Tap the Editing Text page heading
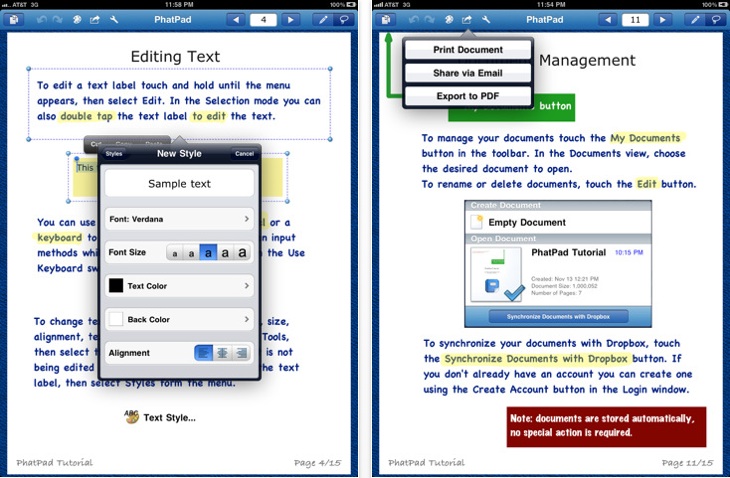Viewport: 730px width, 478px height. [175, 57]
